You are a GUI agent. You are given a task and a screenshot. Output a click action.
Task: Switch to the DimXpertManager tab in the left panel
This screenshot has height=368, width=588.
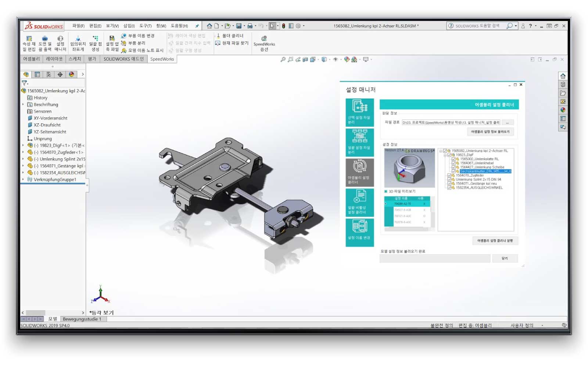[x=60, y=74]
